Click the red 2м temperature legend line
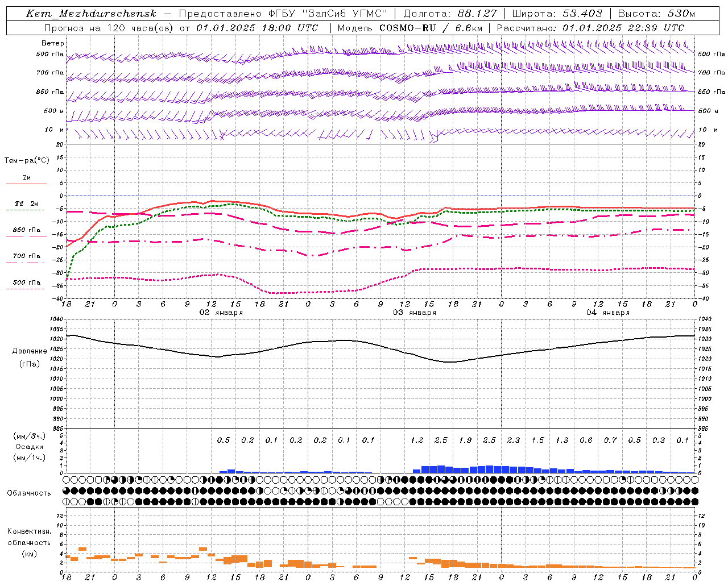Screen dimensions: 728x582 26,184
